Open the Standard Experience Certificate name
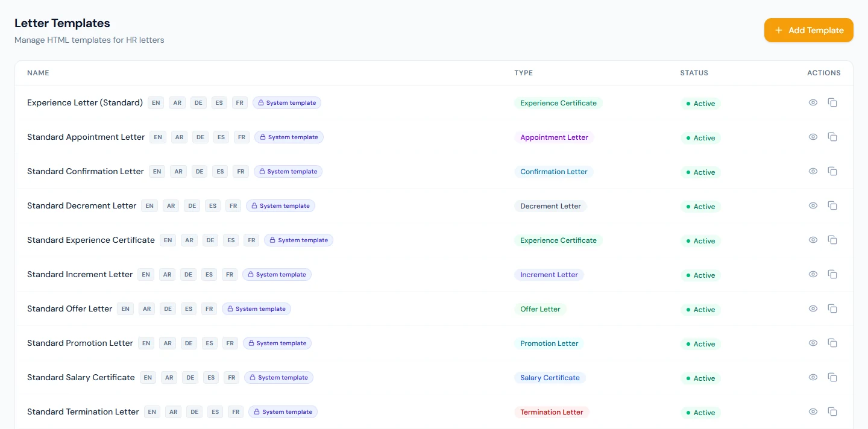The image size is (868, 429). point(91,240)
